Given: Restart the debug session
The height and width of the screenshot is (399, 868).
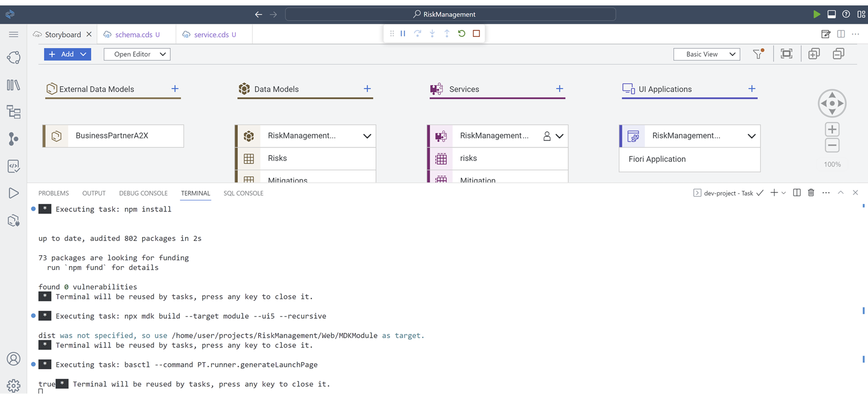Looking at the screenshot, I should 462,34.
